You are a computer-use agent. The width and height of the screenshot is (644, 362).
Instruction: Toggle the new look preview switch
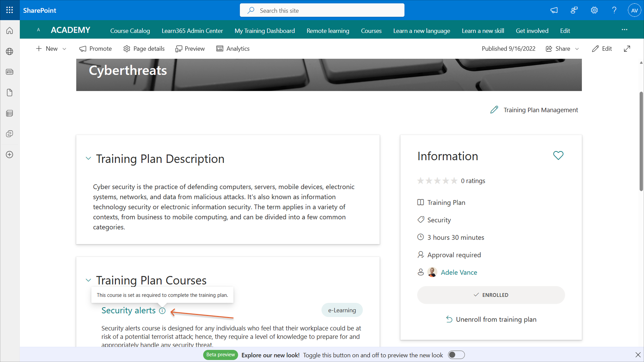(456, 355)
